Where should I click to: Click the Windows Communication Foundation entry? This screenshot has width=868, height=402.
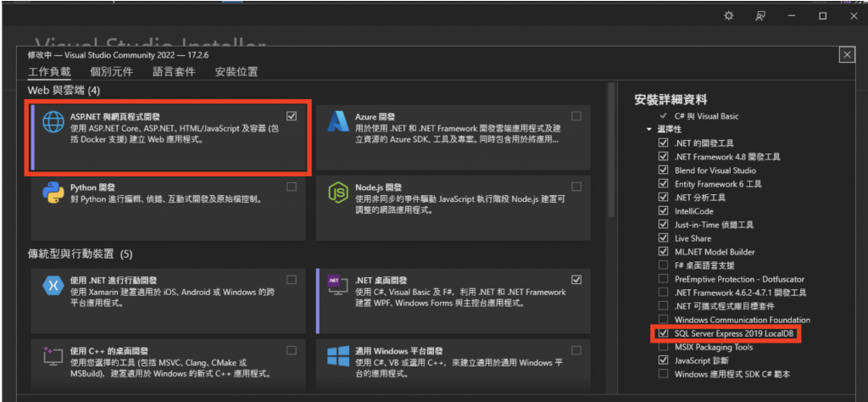[x=743, y=320]
